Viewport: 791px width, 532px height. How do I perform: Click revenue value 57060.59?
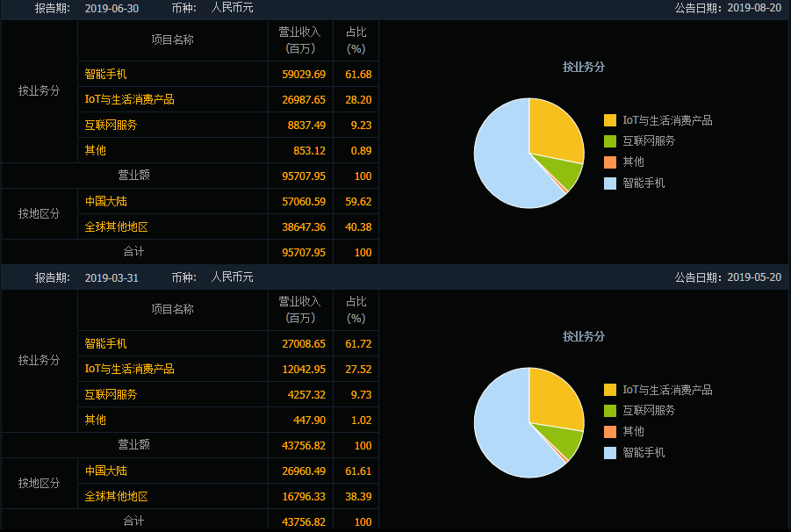tap(304, 202)
